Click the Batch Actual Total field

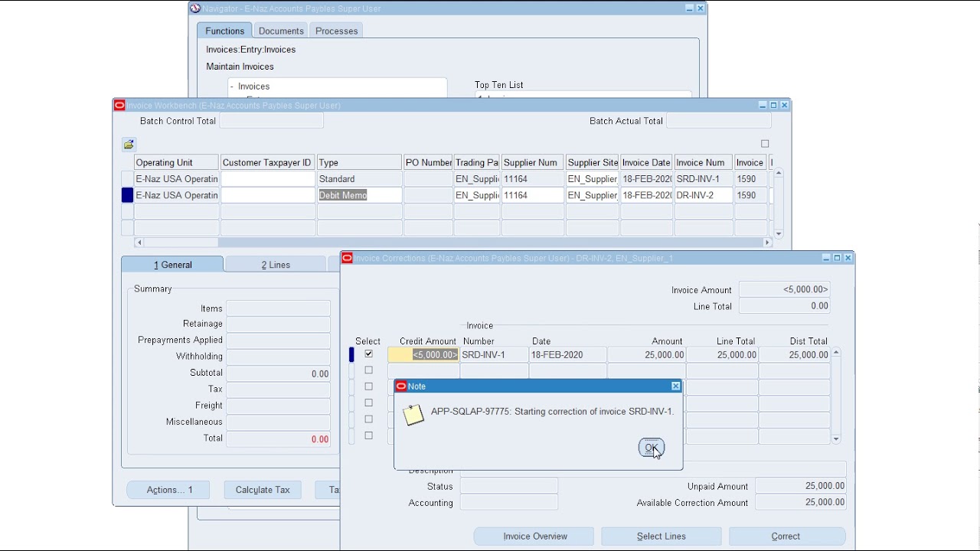(x=718, y=121)
